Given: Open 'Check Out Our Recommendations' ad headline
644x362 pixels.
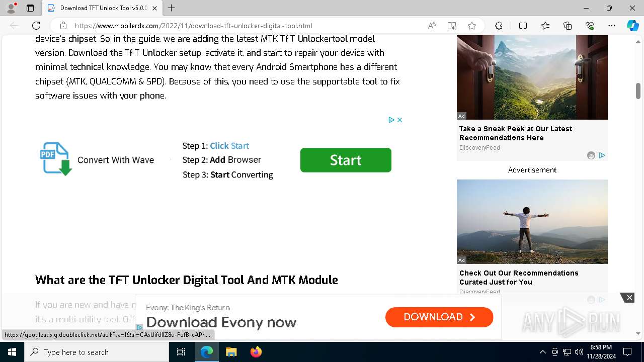Looking at the screenshot, I should 519,278.
